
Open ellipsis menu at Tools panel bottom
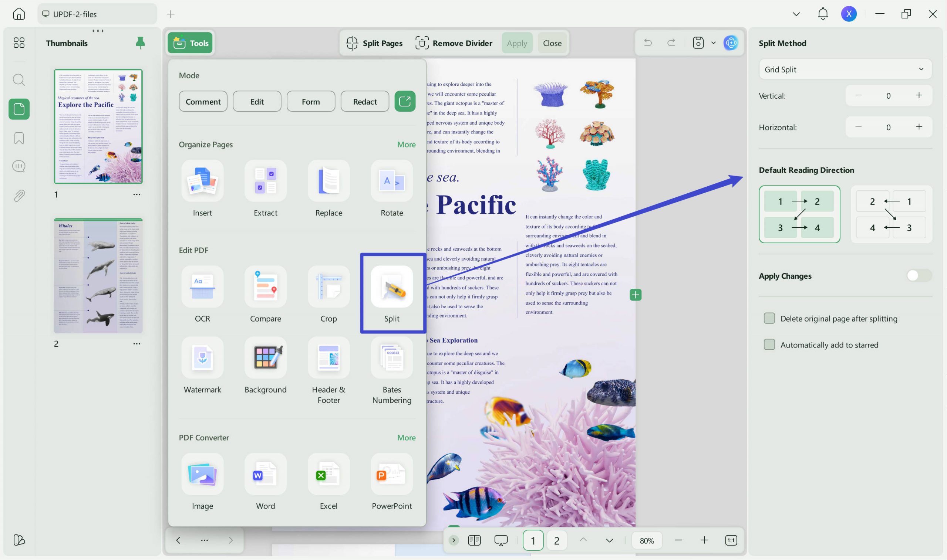[x=204, y=540]
